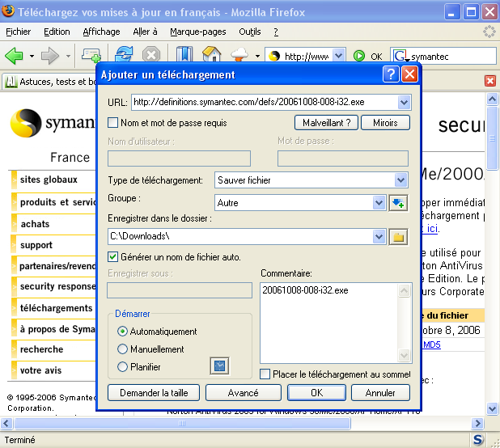Click the Firefox logo in the title bar
Screen dimensions: 500x448
8,11
